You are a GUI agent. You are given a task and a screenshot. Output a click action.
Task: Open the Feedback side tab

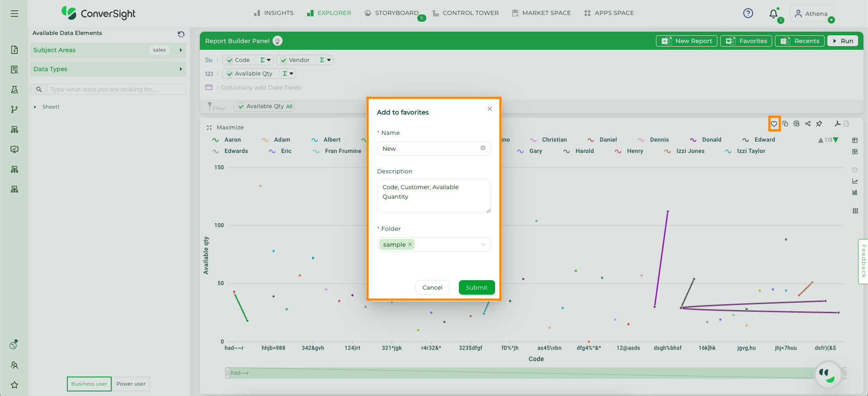(x=863, y=261)
